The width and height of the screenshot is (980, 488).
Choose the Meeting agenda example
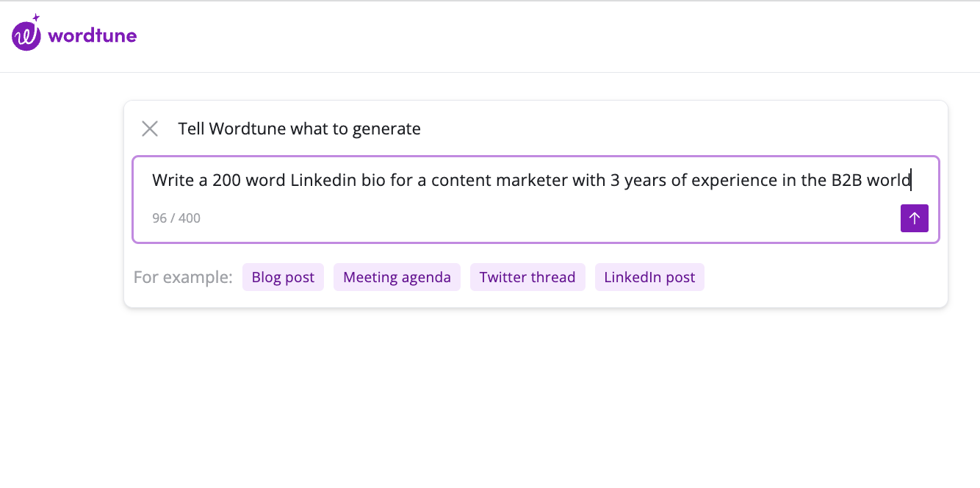(x=397, y=278)
